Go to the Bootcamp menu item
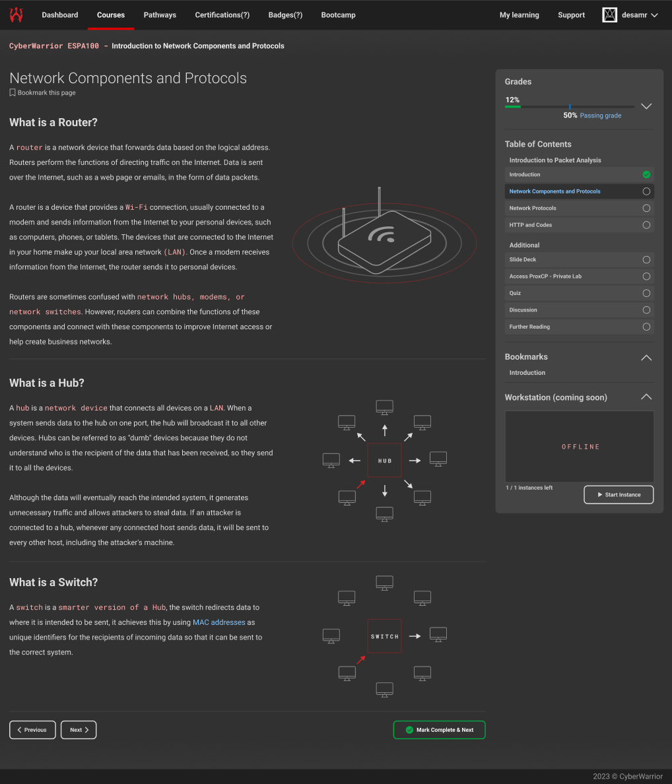The width and height of the screenshot is (672, 784). coord(338,15)
